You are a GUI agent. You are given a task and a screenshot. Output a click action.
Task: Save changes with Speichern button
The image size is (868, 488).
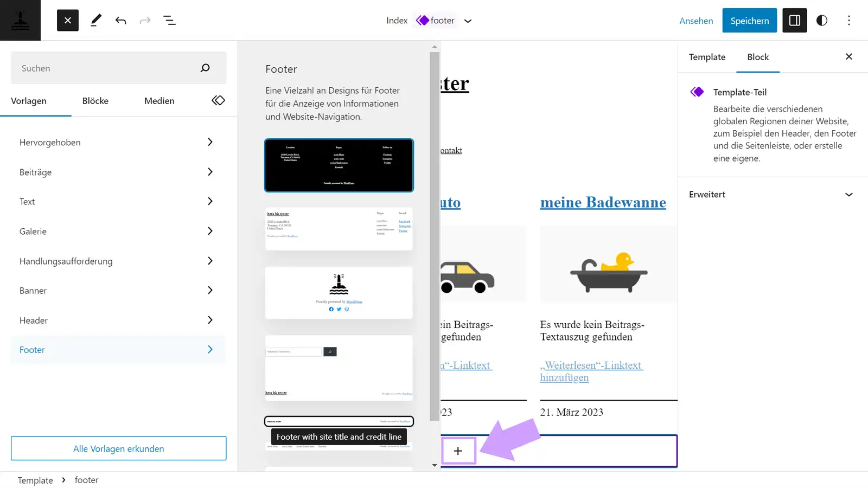pos(750,21)
